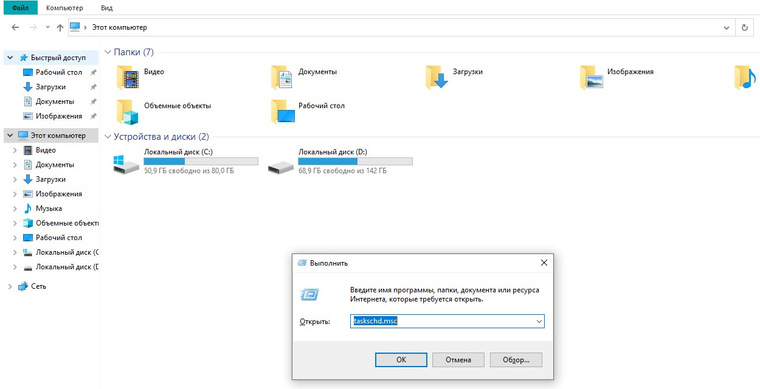Image resolution: width=760 pixels, height=389 pixels.
Task: Expand Видео in the navigation tree
Action: tap(15, 150)
